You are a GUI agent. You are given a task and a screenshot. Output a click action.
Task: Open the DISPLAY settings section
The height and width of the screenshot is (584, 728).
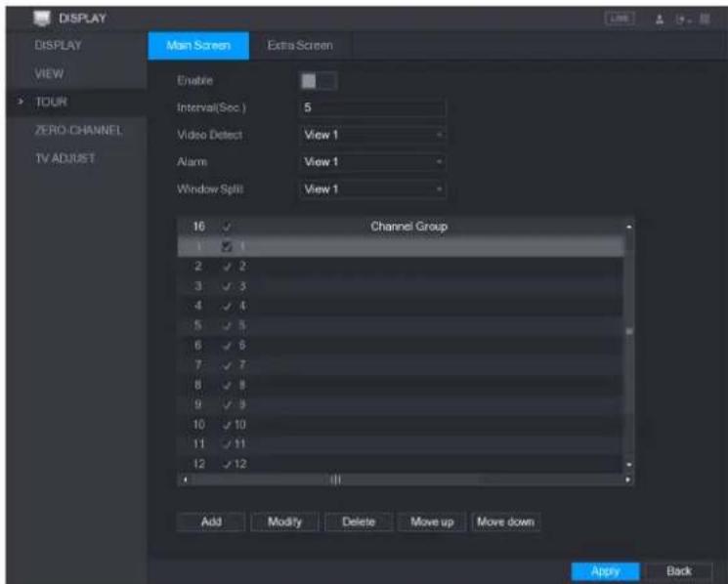point(58,46)
